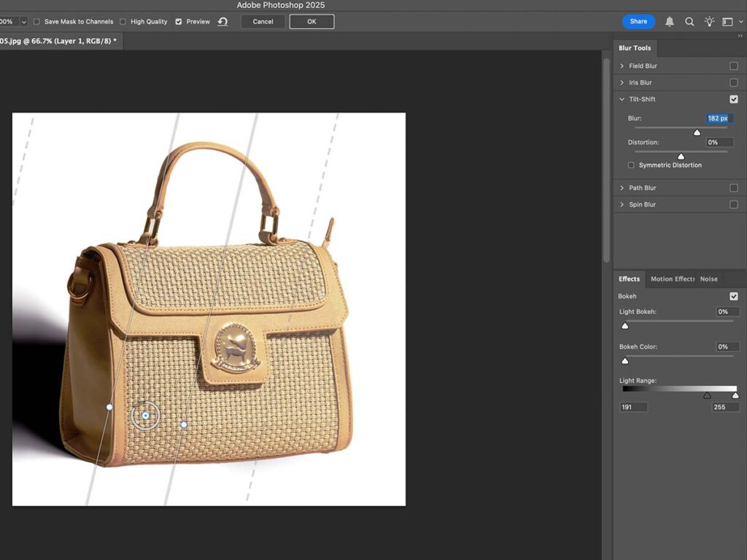This screenshot has height=560, width=747.
Task: Open the workspace dropdown arrow
Action: 741,22
